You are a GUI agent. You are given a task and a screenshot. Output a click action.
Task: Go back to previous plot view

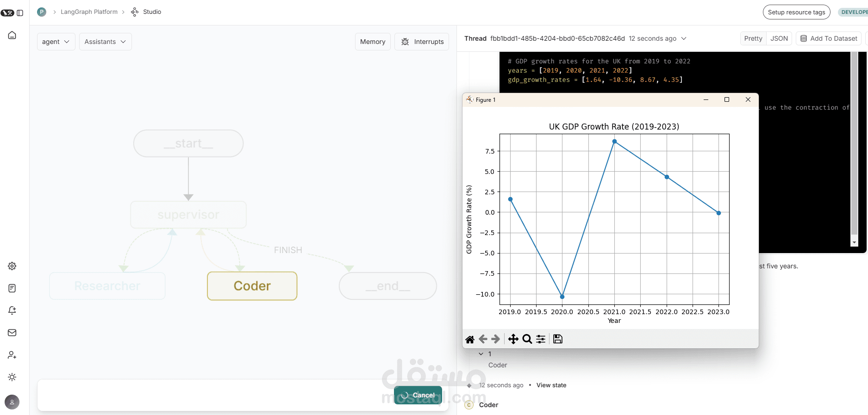click(x=483, y=339)
